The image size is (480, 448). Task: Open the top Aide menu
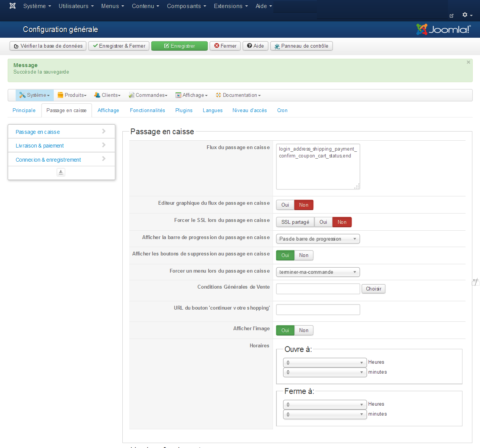coord(264,6)
